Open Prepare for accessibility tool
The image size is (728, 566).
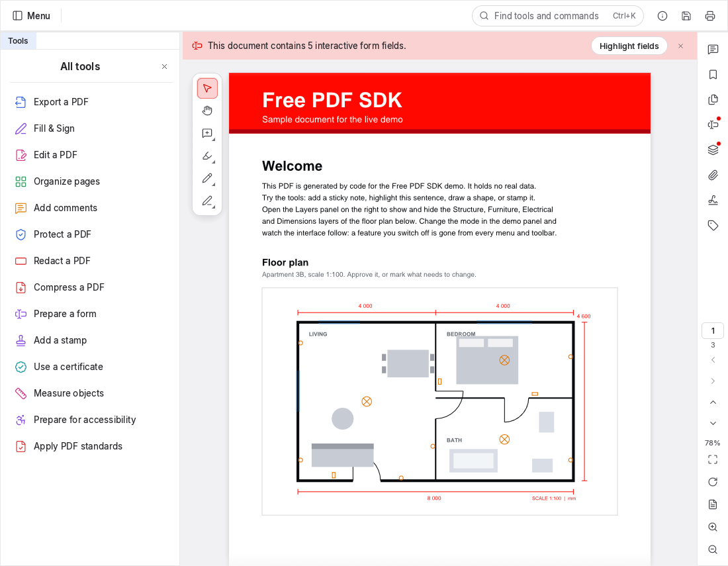[x=91, y=419]
